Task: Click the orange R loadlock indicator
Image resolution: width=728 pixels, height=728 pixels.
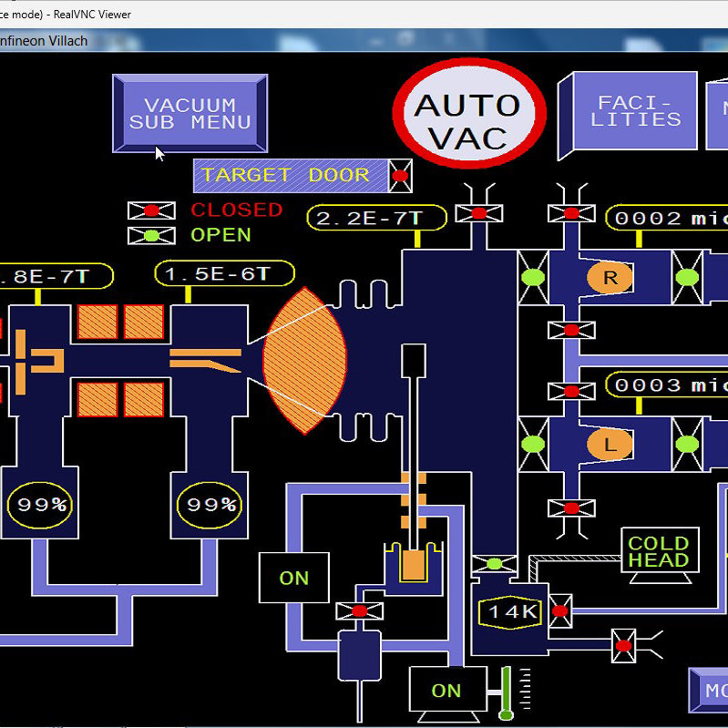Action: pyautogui.click(x=610, y=277)
